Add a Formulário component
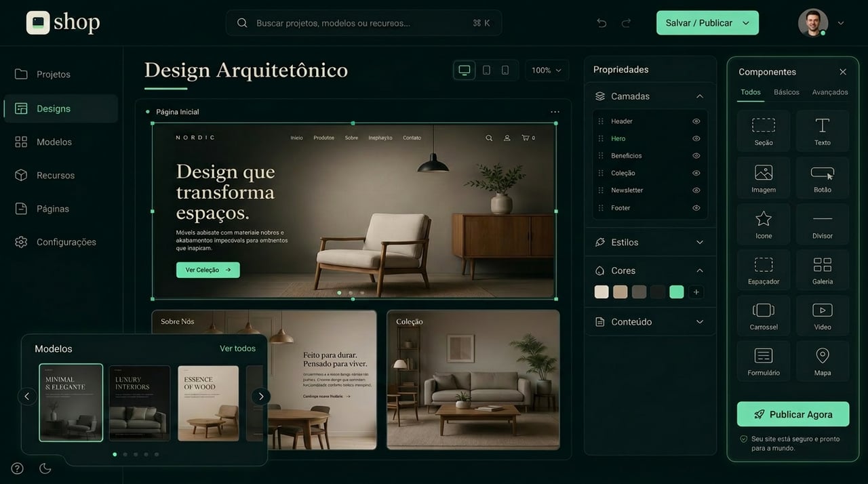The height and width of the screenshot is (484, 868). 764,361
